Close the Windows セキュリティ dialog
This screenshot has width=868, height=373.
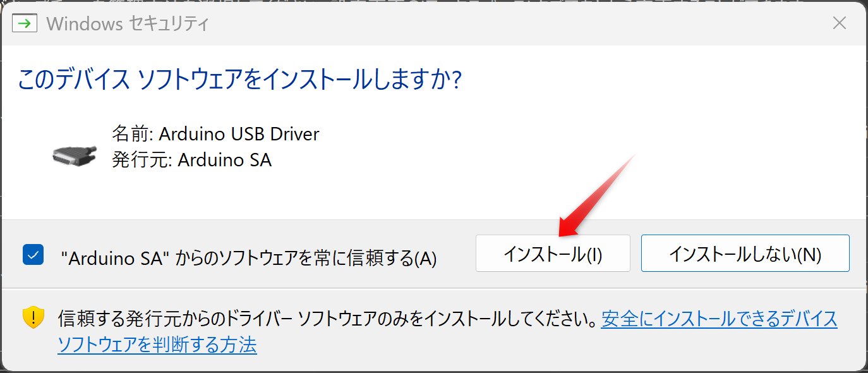point(839,23)
